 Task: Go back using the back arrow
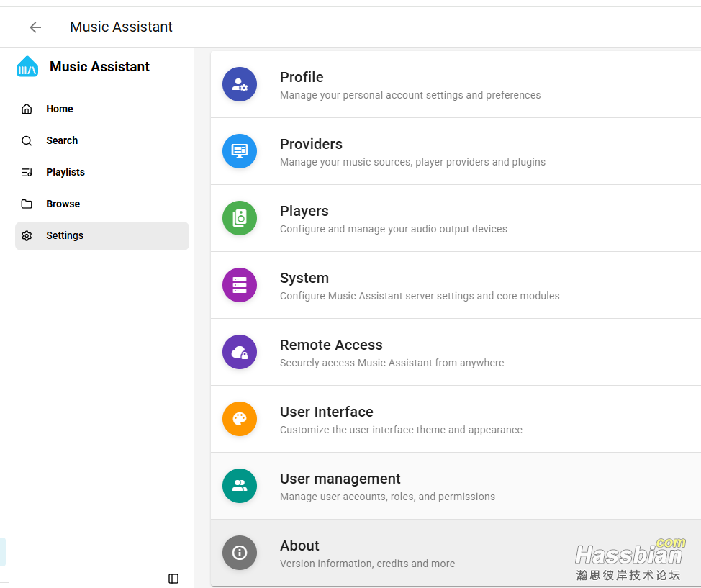click(35, 27)
